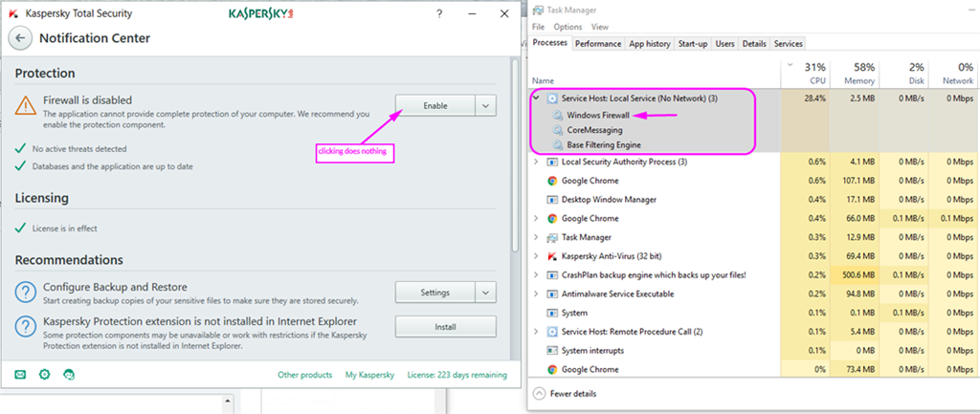980x414 pixels.
Task: Sort processes by Disk column header
Action: coord(902,73)
